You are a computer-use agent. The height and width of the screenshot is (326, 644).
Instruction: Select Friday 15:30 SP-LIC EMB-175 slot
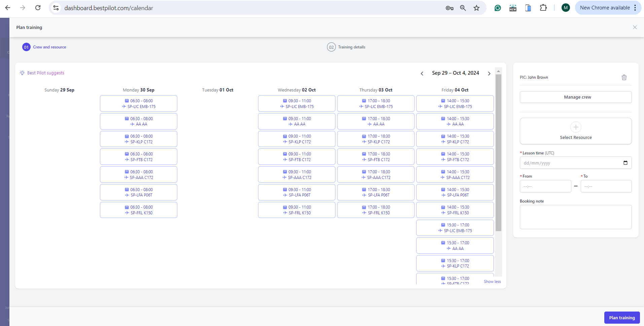coord(455,228)
